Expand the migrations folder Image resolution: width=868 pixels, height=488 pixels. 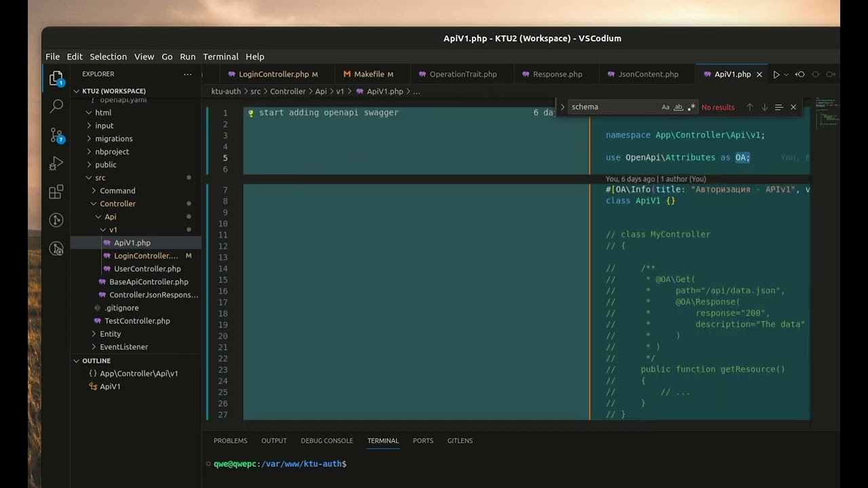[x=114, y=138]
